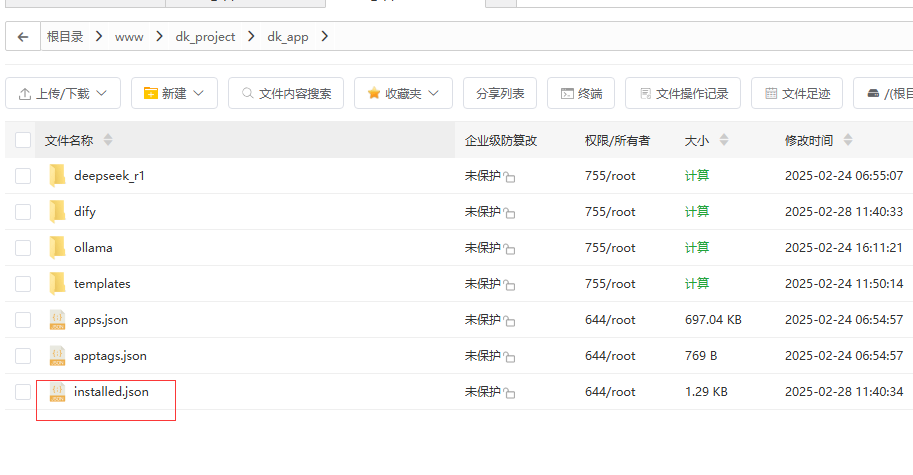Viewport: 913px width, 475px height.
Task: Navigate to dk_project in breadcrumb
Action: (205, 37)
